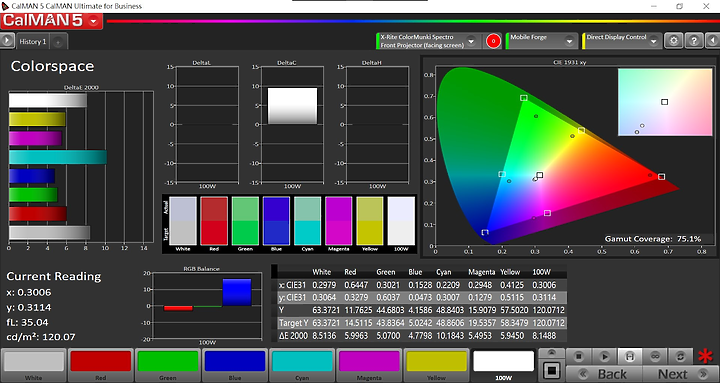This screenshot has width=720, height=383.
Task: Click the red meter initialize circle
Action: pyautogui.click(x=493, y=41)
